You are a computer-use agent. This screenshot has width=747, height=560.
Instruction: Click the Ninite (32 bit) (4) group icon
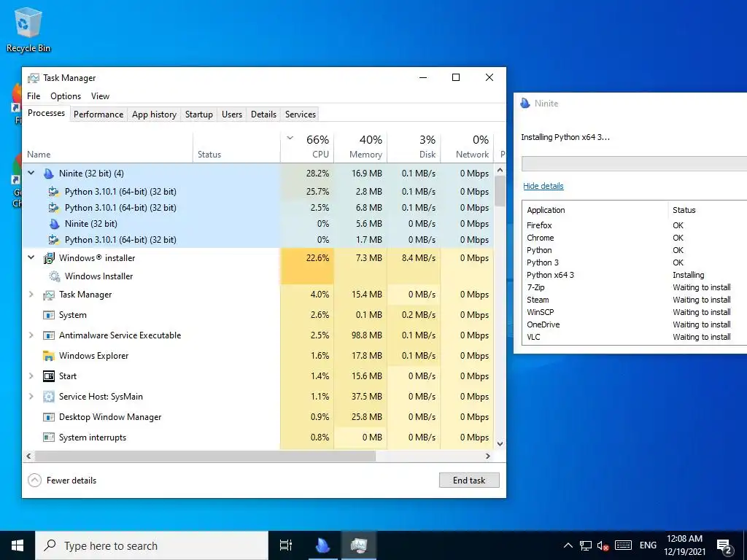click(49, 174)
